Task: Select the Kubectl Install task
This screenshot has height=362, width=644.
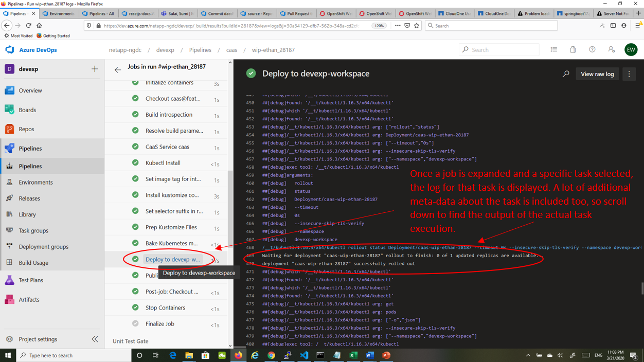Action: (163, 163)
